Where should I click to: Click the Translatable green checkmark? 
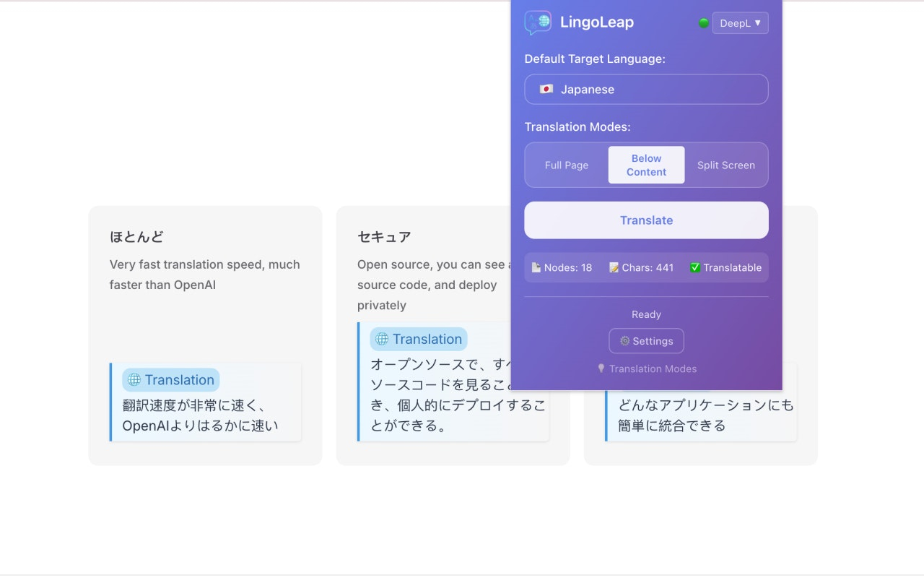[695, 267]
